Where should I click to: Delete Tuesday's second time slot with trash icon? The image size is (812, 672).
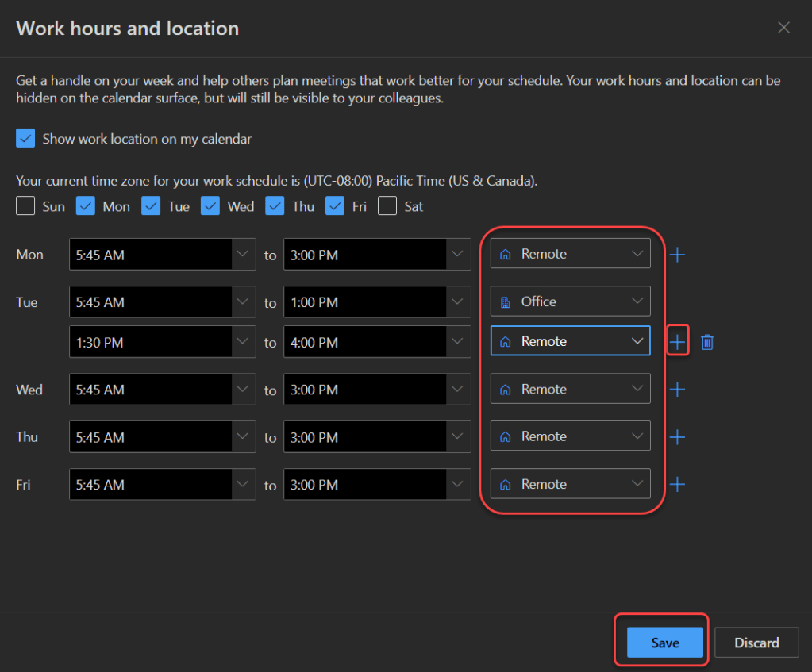[707, 342]
